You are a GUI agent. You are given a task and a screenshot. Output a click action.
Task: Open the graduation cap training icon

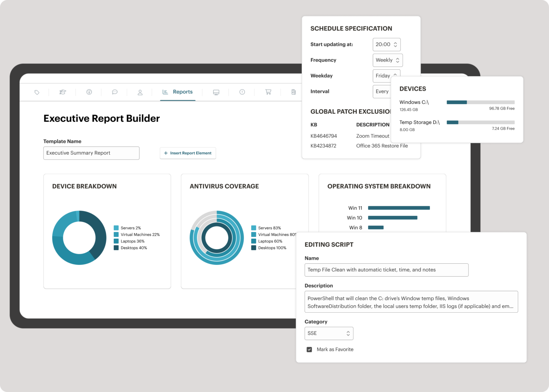coord(63,92)
